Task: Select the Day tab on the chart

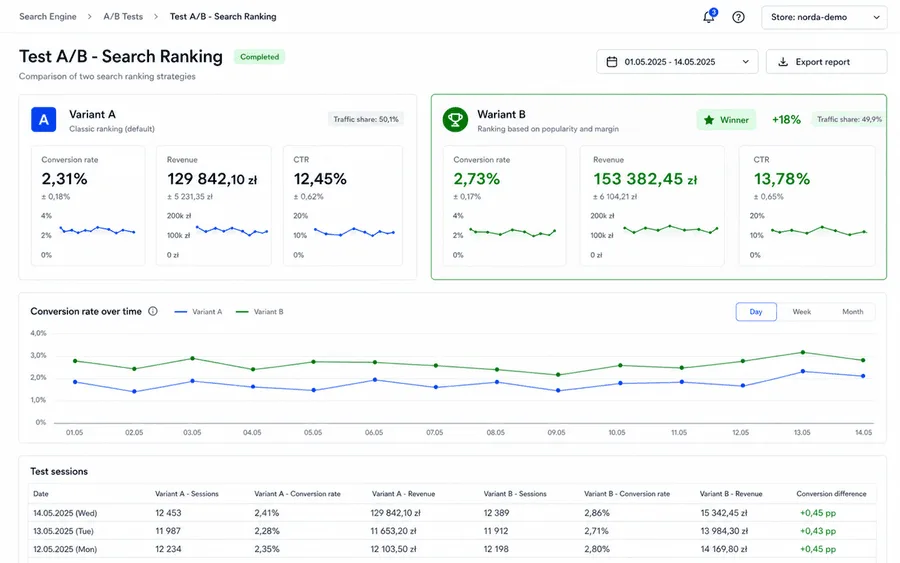Action: (756, 312)
